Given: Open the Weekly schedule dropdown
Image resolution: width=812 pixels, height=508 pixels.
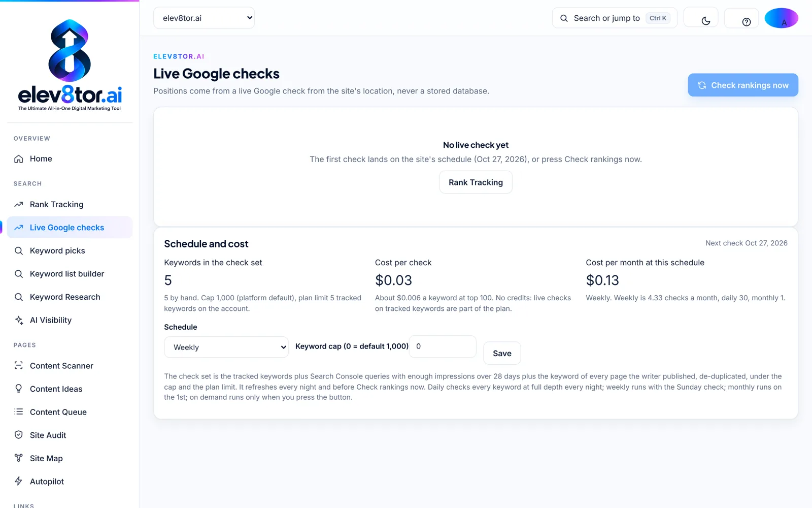Looking at the screenshot, I should tap(226, 347).
